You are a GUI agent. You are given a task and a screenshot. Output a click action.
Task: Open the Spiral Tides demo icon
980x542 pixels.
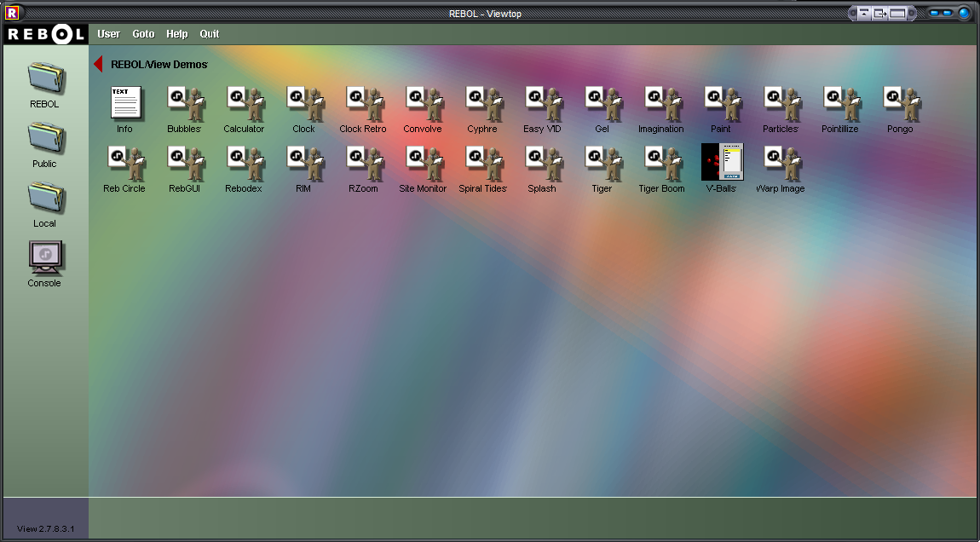[x=484, y=163]
